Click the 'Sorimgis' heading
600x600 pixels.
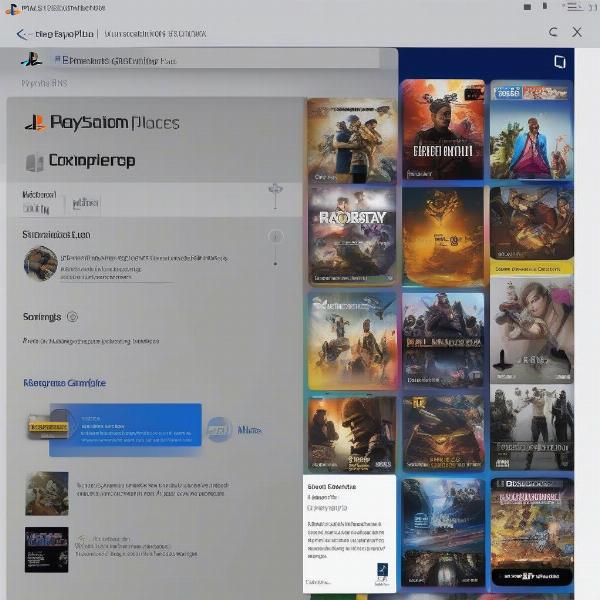[42, 317]
